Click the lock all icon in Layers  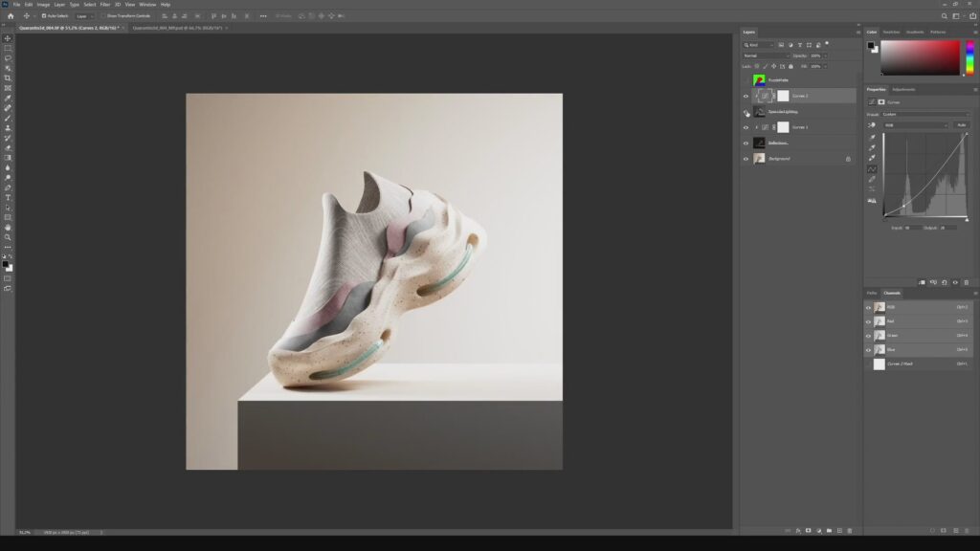coord(791,66)
